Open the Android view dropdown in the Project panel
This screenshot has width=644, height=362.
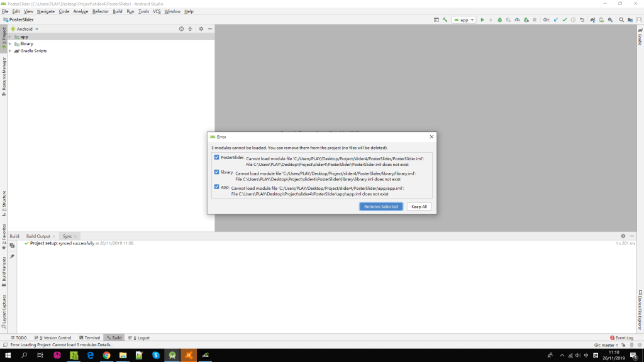pos(25,29)
